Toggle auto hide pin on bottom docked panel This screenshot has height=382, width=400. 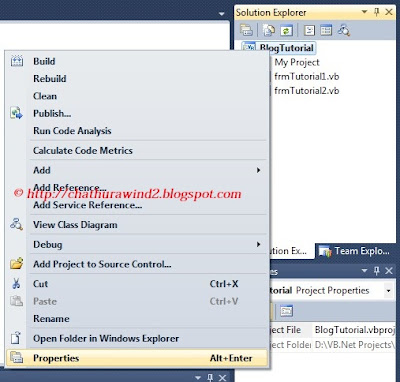(x=210, y=378)
